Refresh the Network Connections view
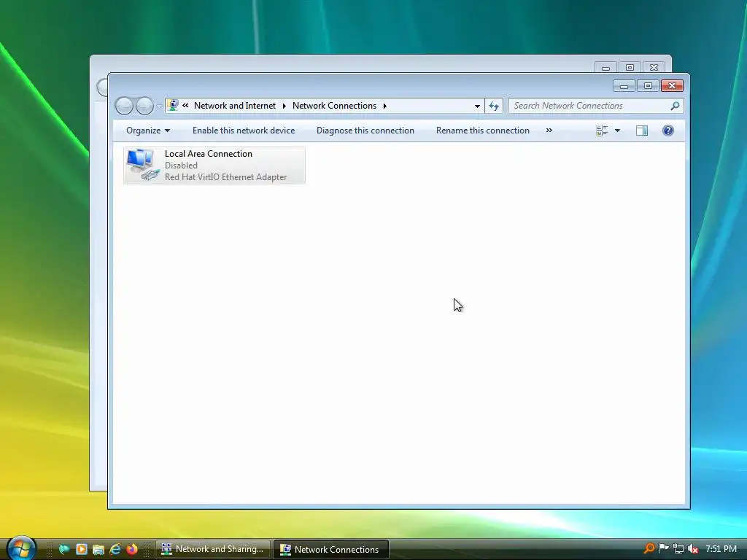The width and height of the screenshot is (747, 560). point(494,106)
